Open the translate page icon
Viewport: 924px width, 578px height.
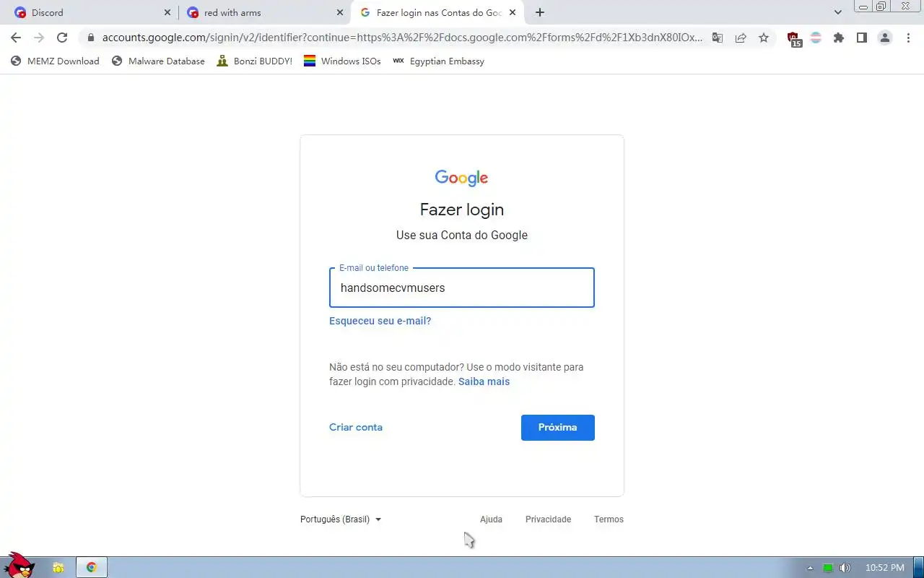(x=718, y=38)
